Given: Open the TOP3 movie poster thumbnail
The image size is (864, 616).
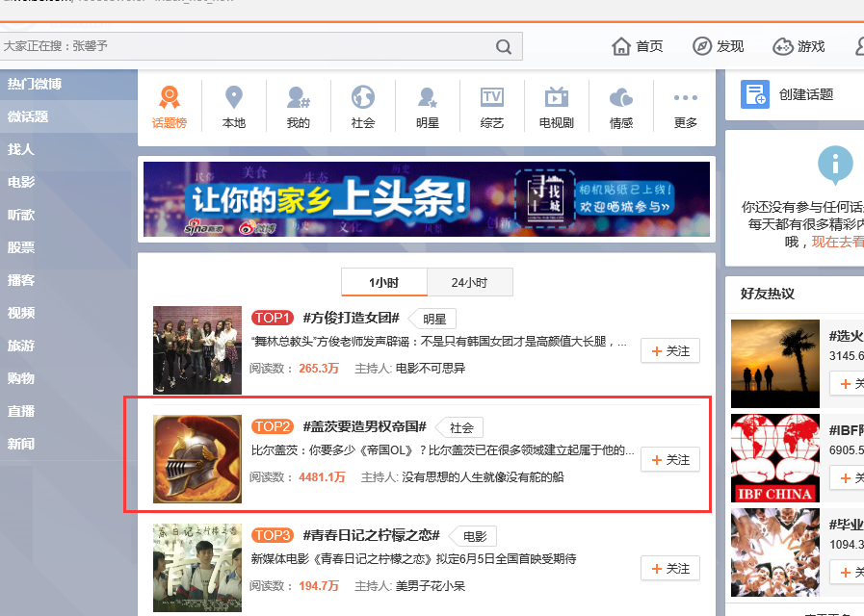Looking at the screenshot, I should point(197,568).
